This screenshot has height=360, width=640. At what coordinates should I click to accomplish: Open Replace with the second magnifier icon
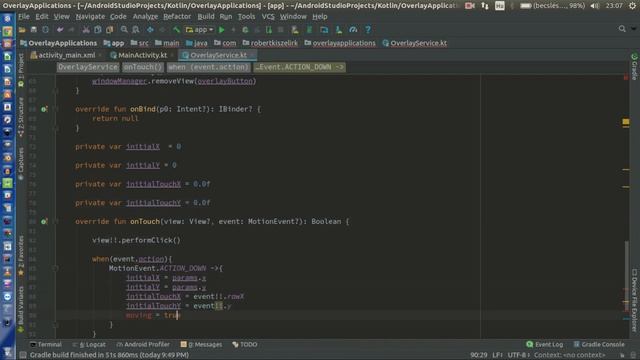(136, 30)
